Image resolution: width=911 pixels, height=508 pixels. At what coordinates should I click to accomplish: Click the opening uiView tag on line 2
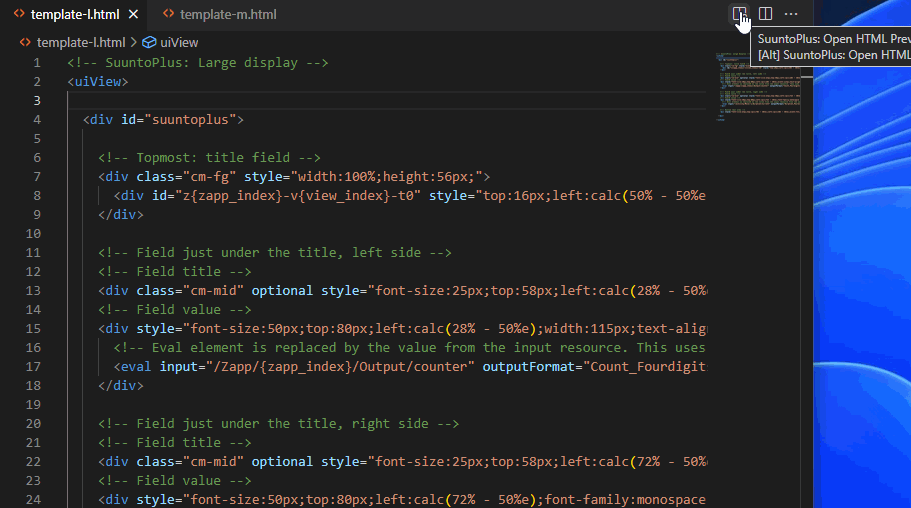[98, 82]
